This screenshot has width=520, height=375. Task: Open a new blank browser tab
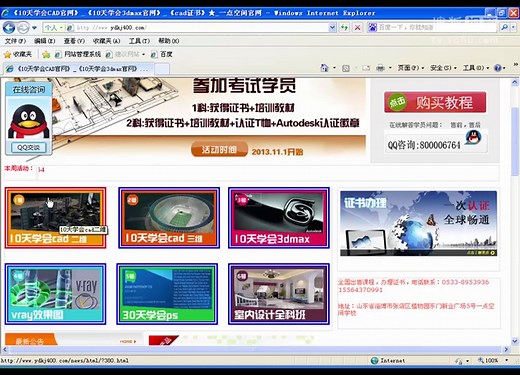click(x=162, y=69)
